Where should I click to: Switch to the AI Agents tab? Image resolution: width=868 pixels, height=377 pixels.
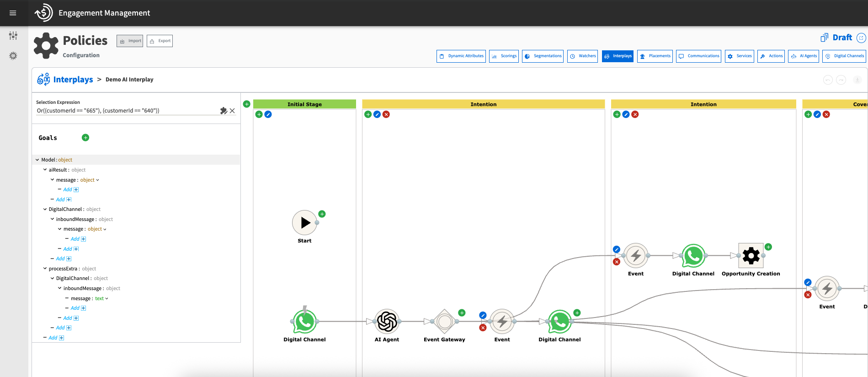point(804,56)
